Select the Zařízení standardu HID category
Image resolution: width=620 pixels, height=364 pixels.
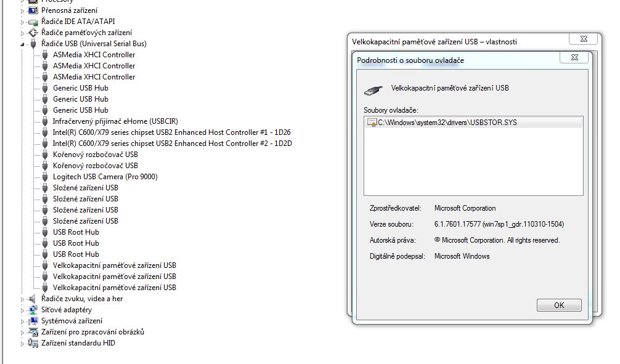(78, 343)
